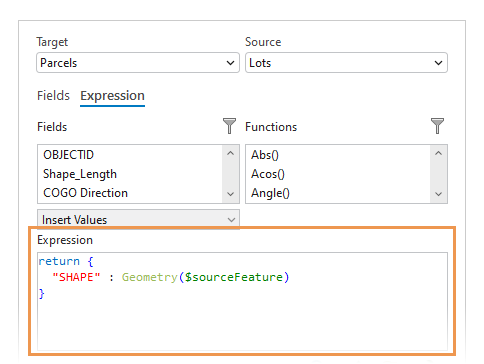
Task: Filter the Functions list with funnel icon
Action: [437, 126]
